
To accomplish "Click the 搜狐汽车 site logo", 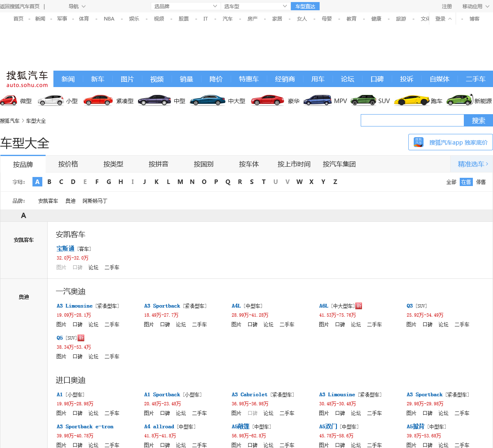I will (x=27, y=78).
